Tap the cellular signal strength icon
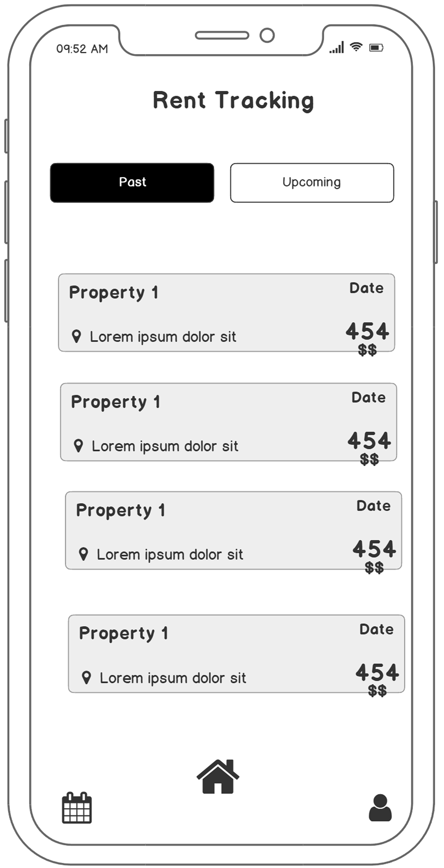 (x=337, y=47)
